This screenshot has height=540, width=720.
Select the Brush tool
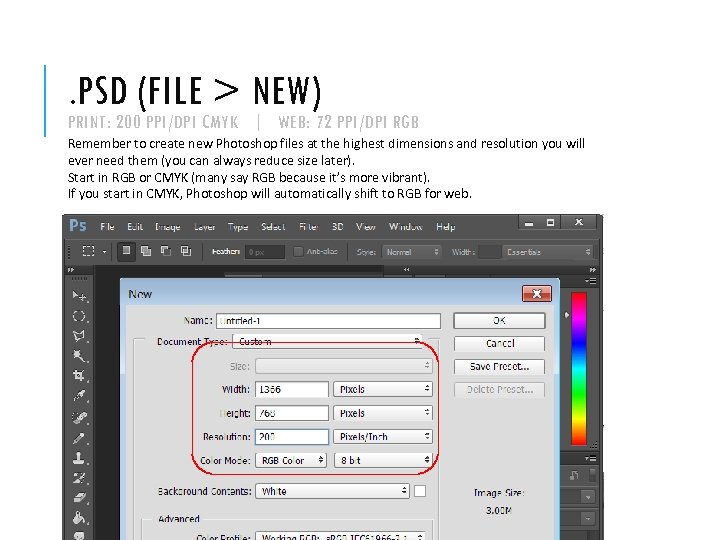click(79, 438)
